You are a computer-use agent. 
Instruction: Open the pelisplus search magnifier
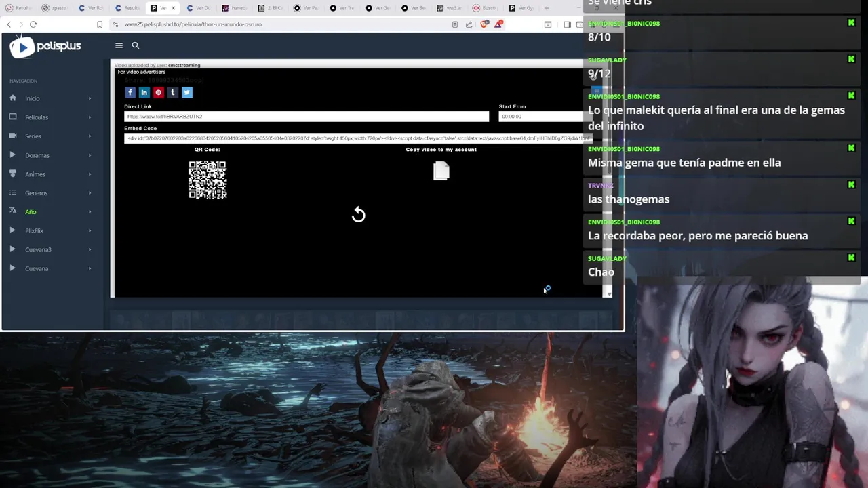coord(136,45)
